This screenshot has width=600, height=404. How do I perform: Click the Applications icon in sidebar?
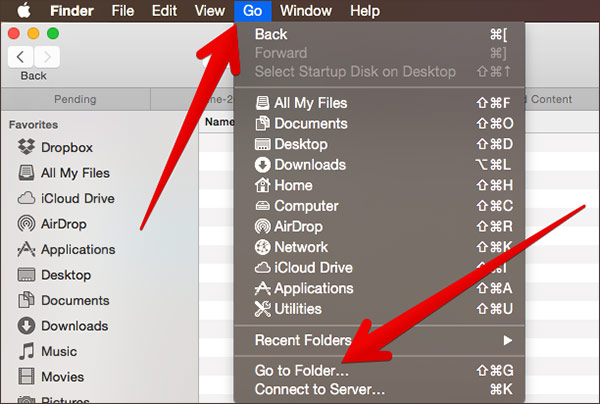26,250
